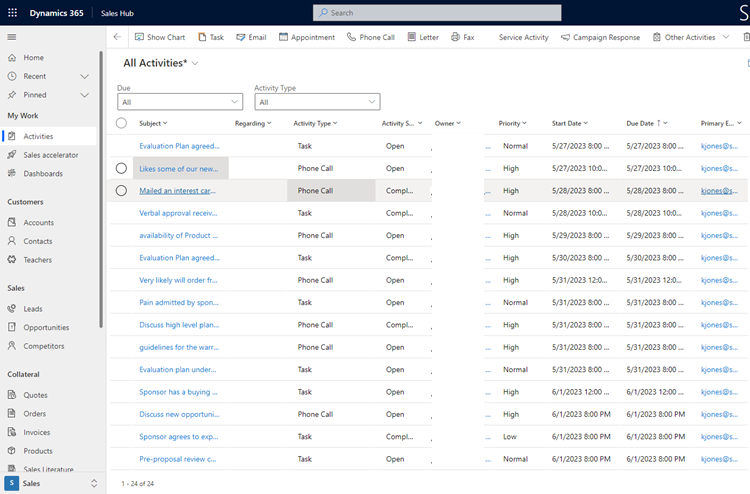Add a new Appointment activity
The width and height of the screenshot is (750, 494).
(306, 37)
